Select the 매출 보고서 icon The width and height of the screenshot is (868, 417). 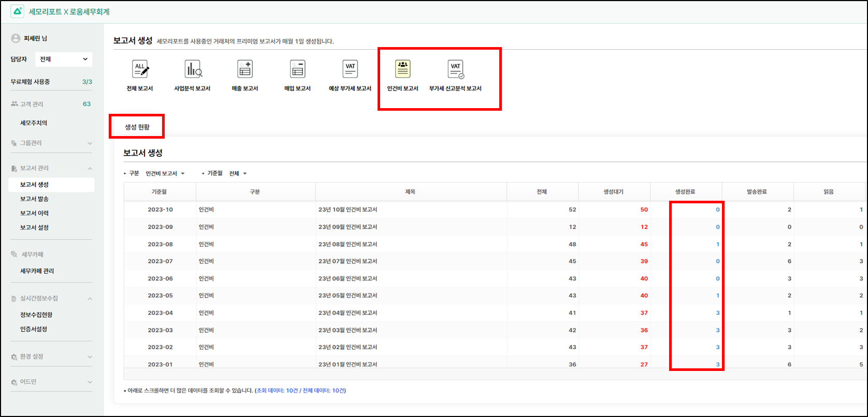pyautogui.click(x=244, y=69)
